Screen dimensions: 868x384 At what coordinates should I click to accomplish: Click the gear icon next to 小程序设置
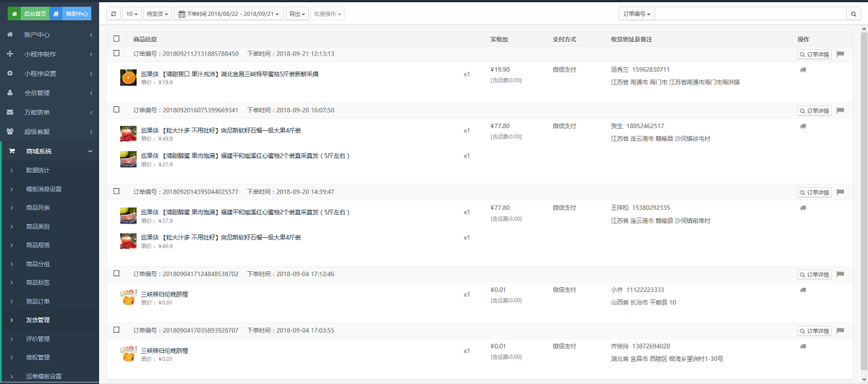point(10,73)
